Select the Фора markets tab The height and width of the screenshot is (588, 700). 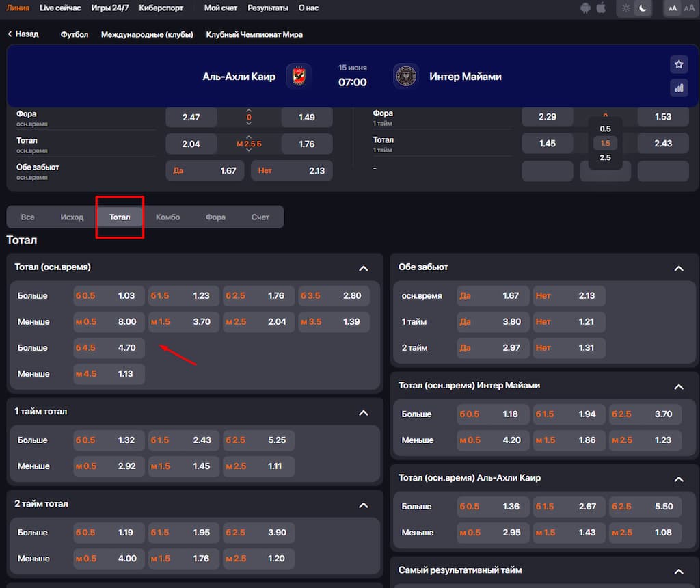click(215, 217)
